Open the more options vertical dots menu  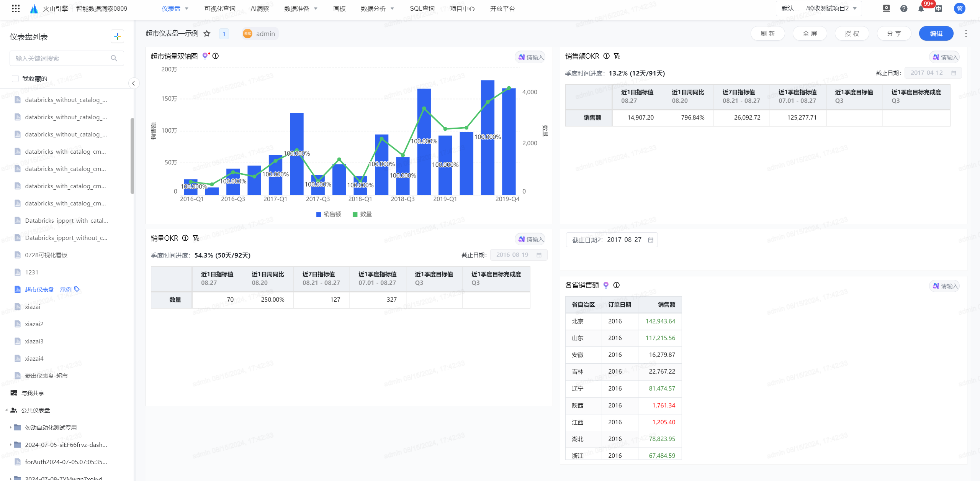pyautogui.click(x=966, y=34)
